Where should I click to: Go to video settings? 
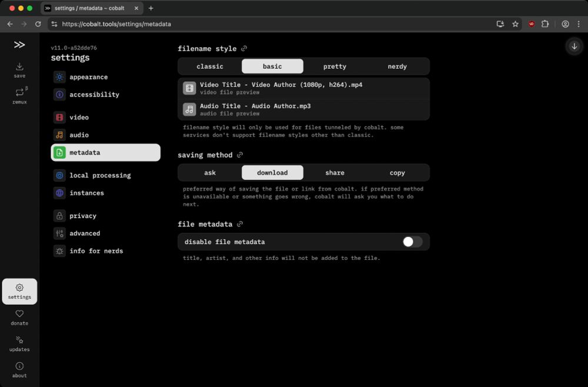pos(106,118)
